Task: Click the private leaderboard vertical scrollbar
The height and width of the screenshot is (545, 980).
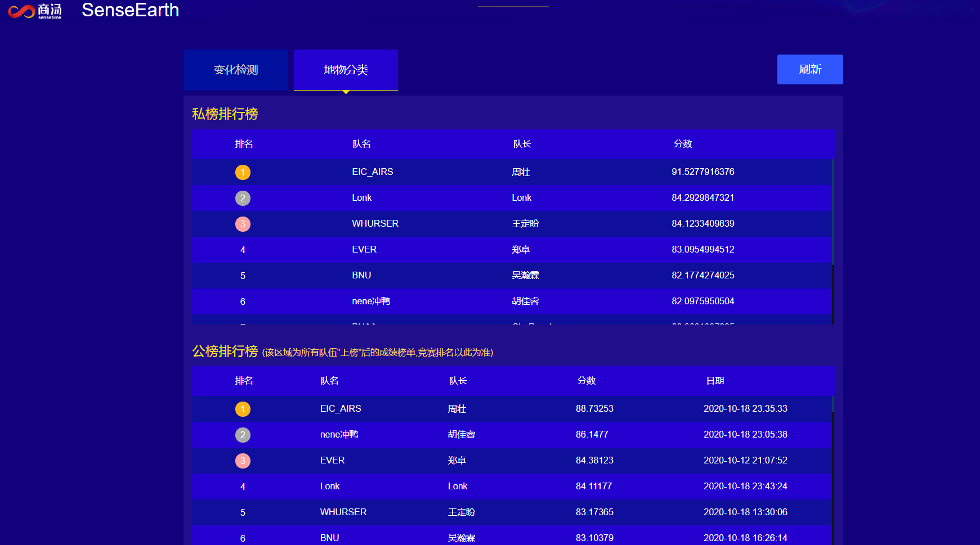Action: coord(833,214)
